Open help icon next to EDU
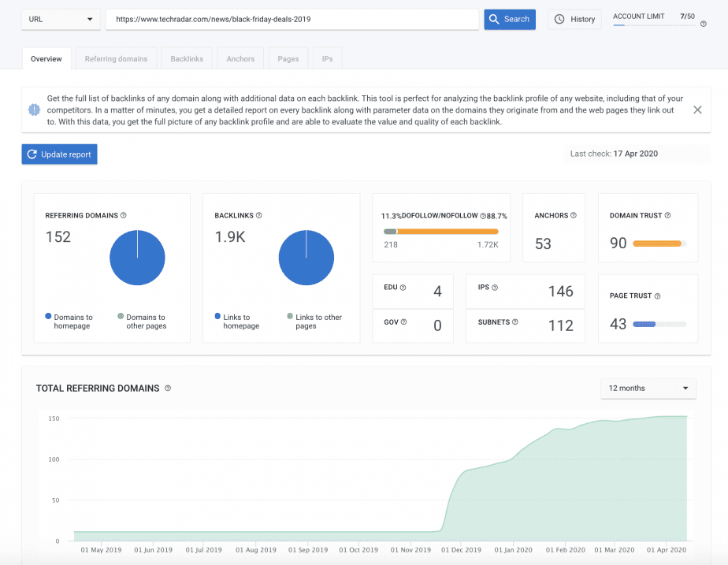This screenshot has height=565, width=728. [403, 288]
